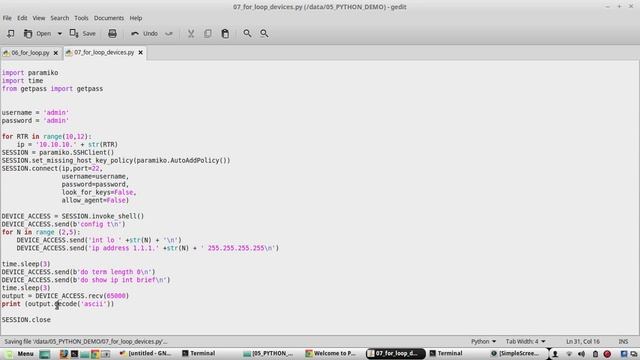Switch to the Terminal window right of 07_for_loop_d
Viewport: 640px width, 360px height.
click(x=446, y=353)
